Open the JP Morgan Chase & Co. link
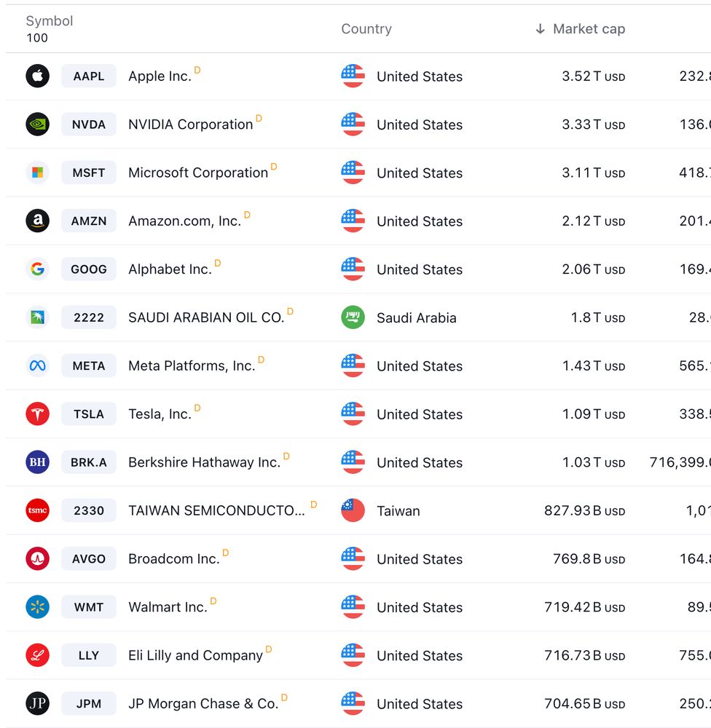The width and height of the screenshot is (711, 728). point(203,704)
